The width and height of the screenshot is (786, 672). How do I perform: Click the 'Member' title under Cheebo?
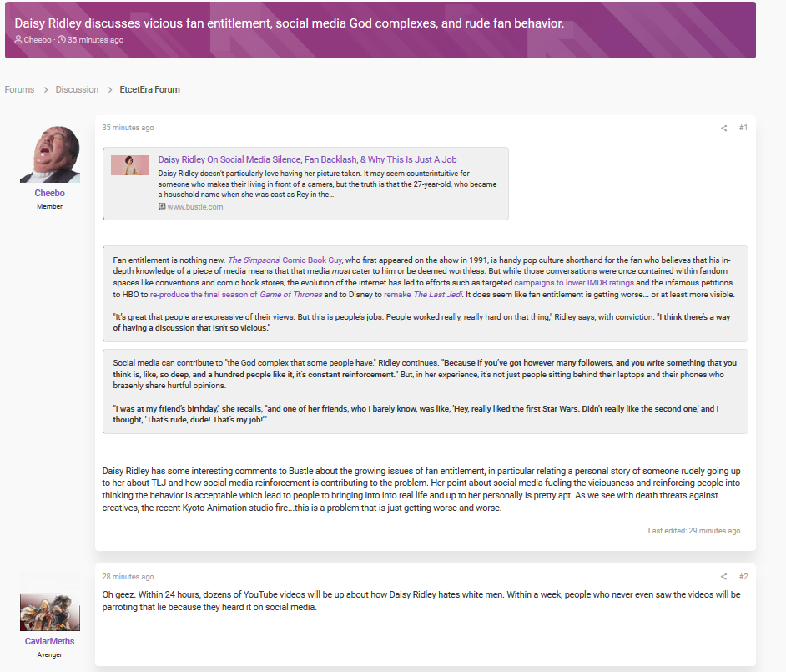pos(49,206)
